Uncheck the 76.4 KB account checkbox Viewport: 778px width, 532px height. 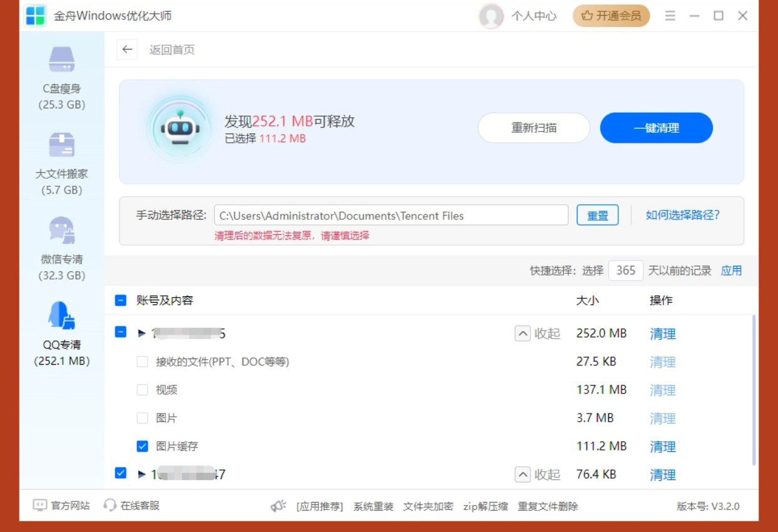121,473
